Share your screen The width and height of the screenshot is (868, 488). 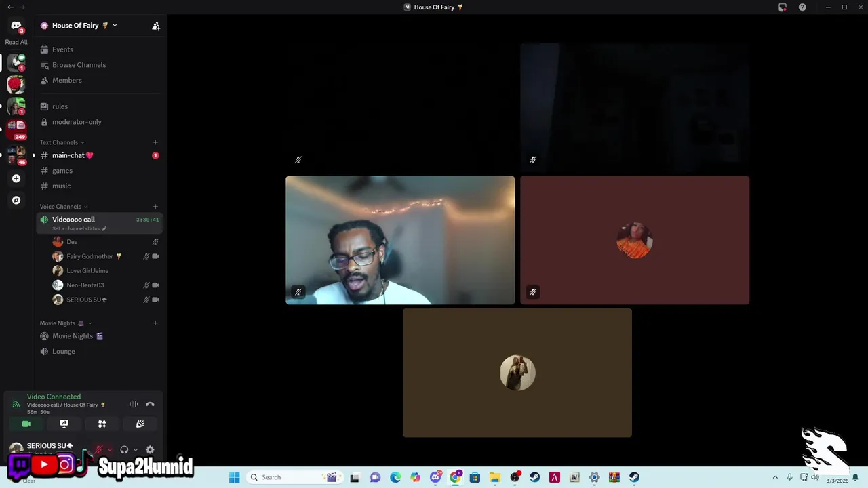coord(64,424)
